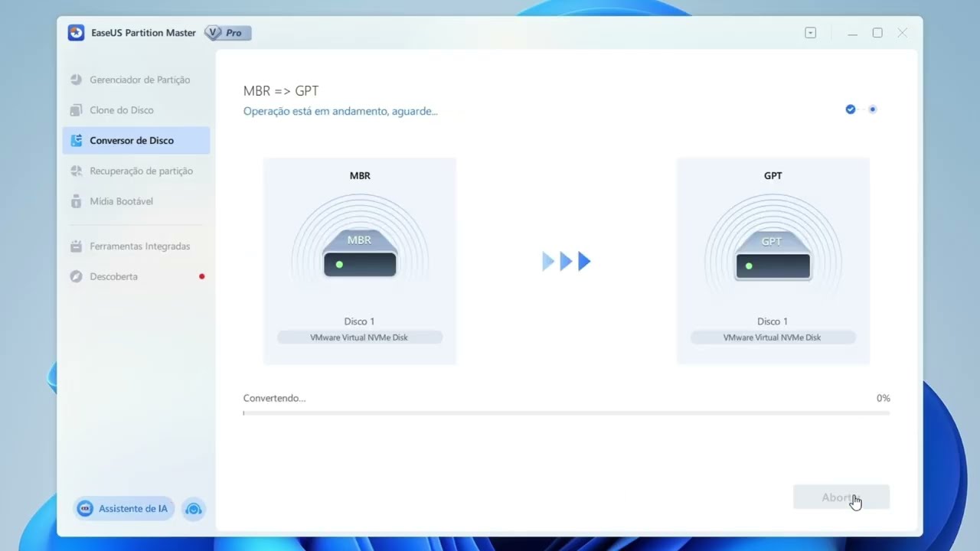
Task: Click the MBR card title text
Action: click(360, 175)
